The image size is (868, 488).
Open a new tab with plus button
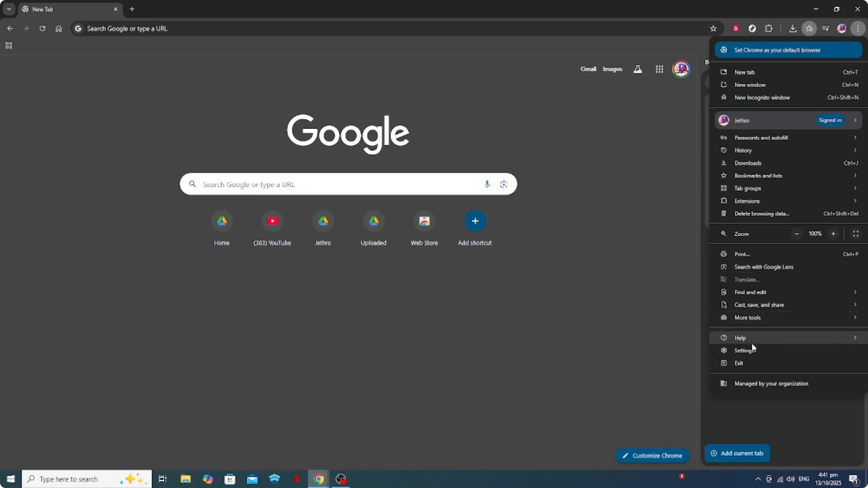[132, 9]
